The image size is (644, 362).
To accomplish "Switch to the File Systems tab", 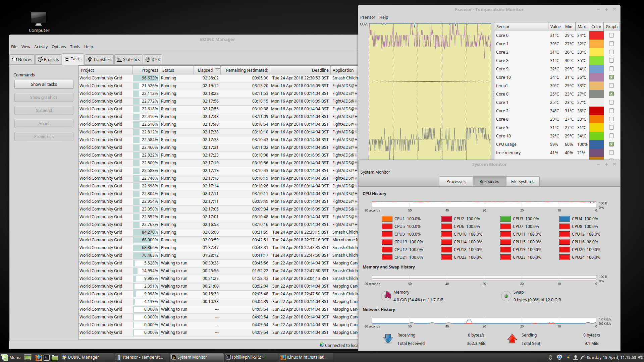I will click(523, 181).
